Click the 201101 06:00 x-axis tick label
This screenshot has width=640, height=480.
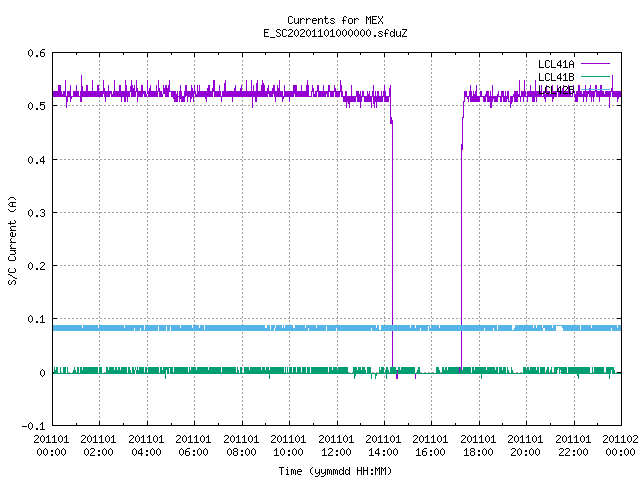pos(193,446)
